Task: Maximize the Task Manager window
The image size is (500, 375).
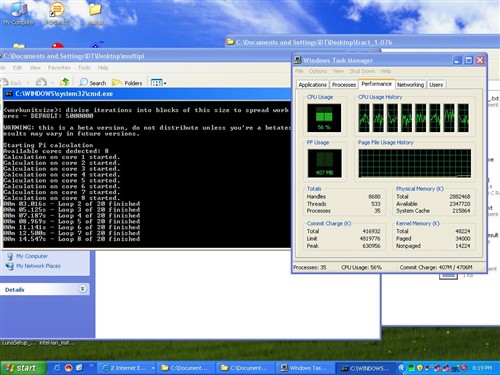Action: coord(469,60)
